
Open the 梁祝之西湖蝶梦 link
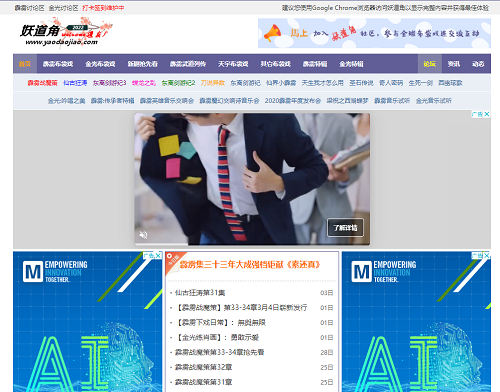(x=347, y=101)
